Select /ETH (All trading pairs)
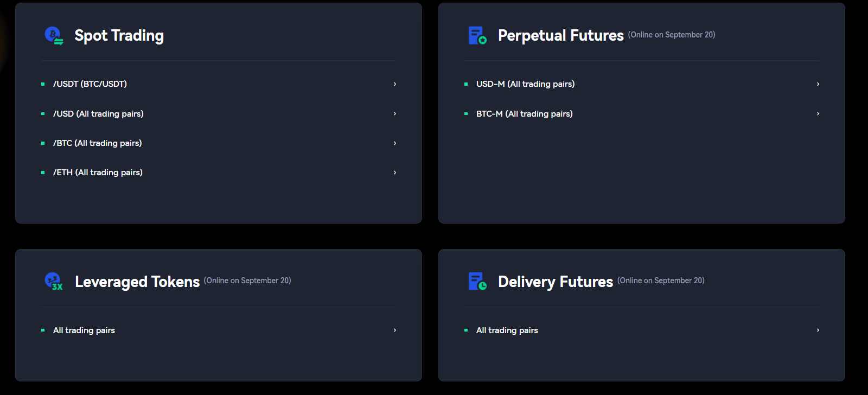This screenshot has height=395, width=868. [98, 173]
